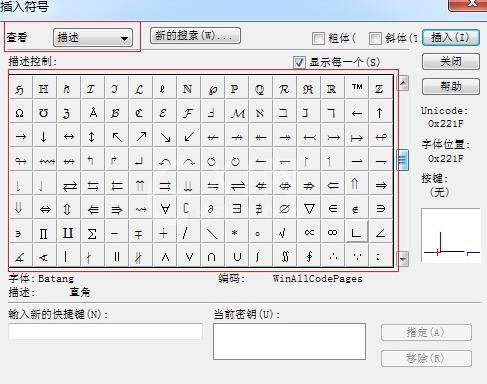This screenshot has height=384, width=487.
Task: Select the left-right arrow ↔ symbol
Action: [69, 137]
